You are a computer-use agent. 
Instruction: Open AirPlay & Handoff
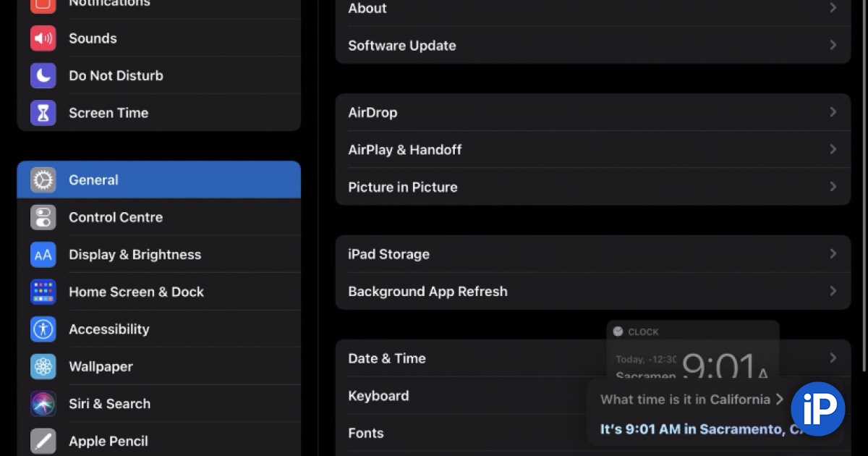click(593, 150)
